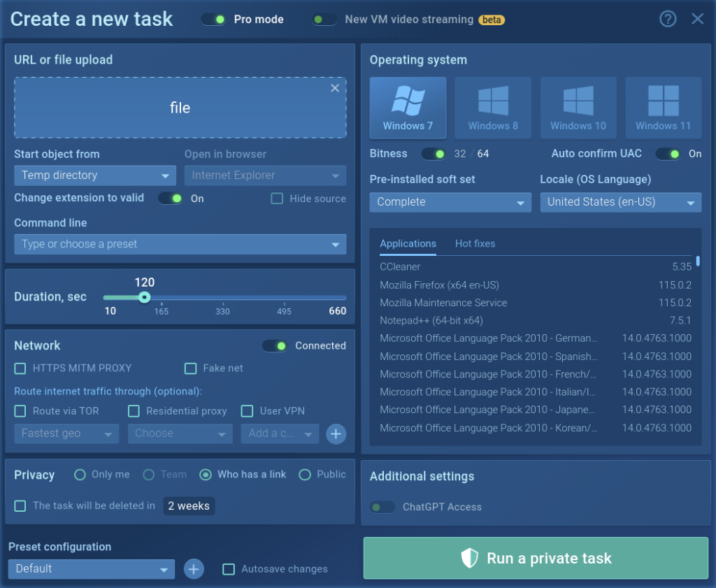Switch to the Applications tab
716x588 pixels.
coord(408,243)
